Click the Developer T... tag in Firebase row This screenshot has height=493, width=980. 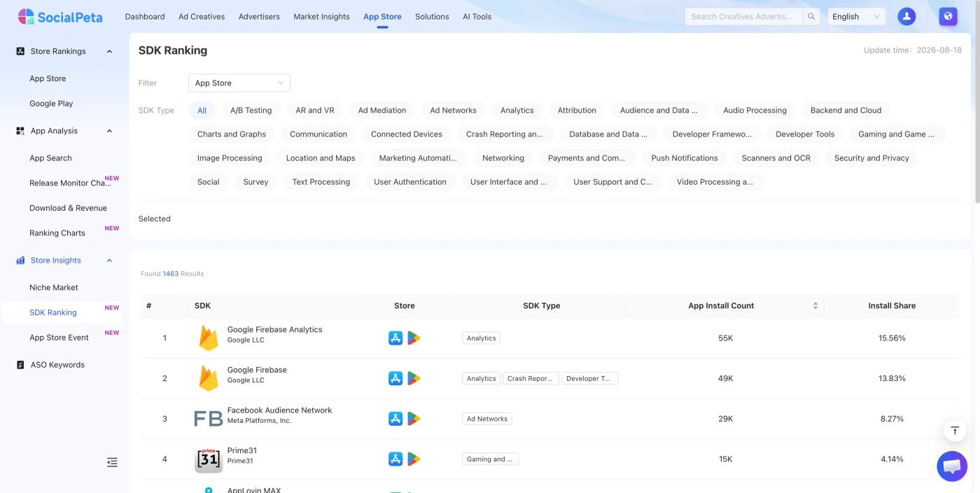click(x=589, y=379)
